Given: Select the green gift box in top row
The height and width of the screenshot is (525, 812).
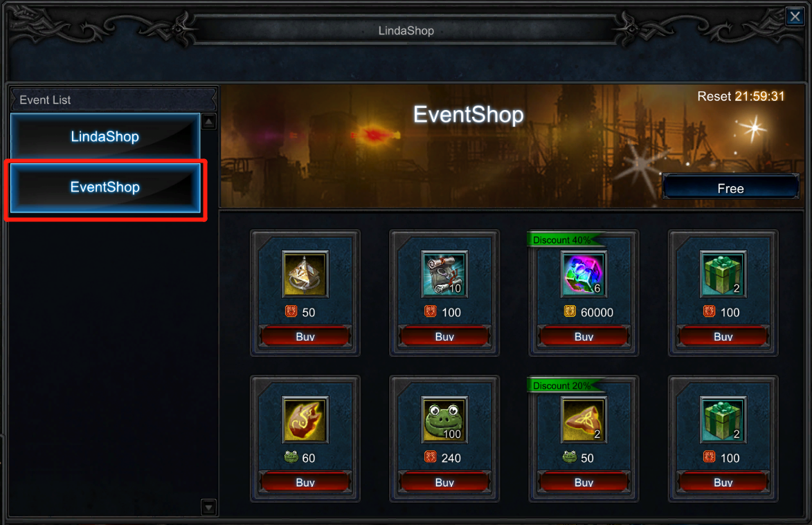Looking at the screenshot, I should point(723,274).
